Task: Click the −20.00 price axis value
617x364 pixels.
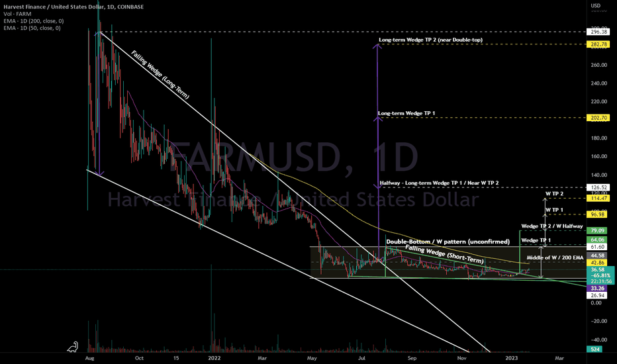Action: click(x=598, y=321)
